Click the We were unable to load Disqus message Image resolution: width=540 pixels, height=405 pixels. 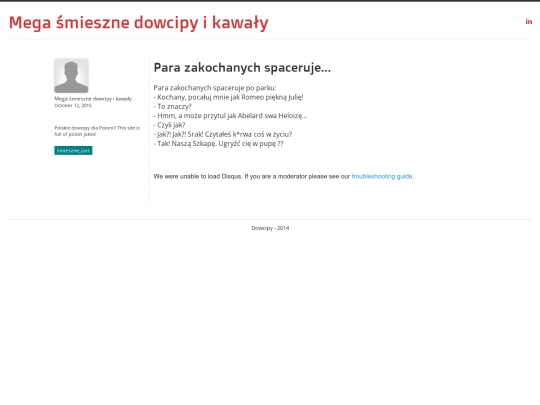tap(284, 176)
